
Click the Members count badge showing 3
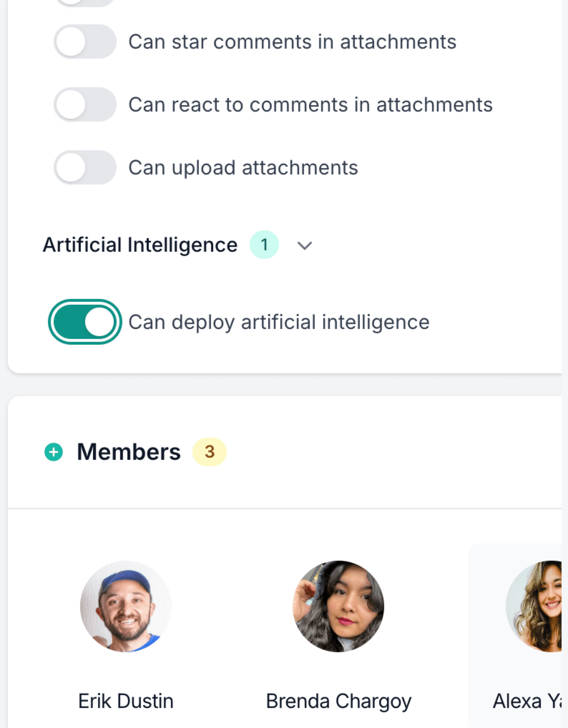210,452
